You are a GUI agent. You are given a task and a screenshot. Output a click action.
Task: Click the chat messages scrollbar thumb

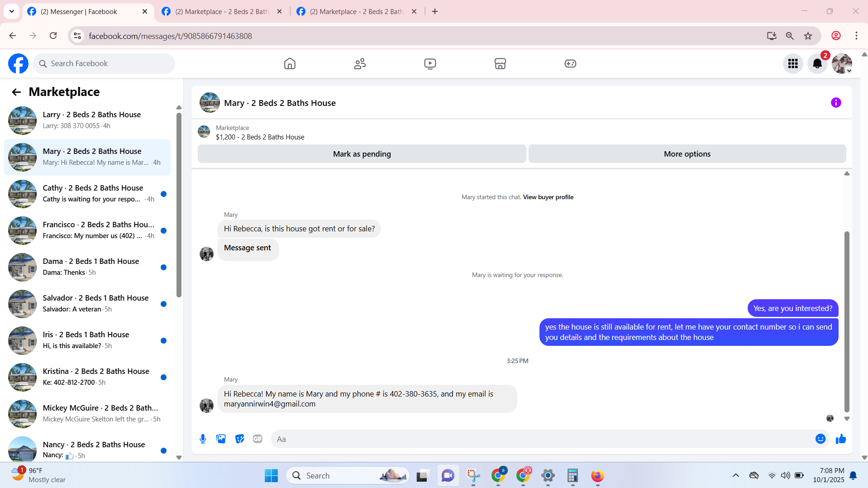point(847,321)
